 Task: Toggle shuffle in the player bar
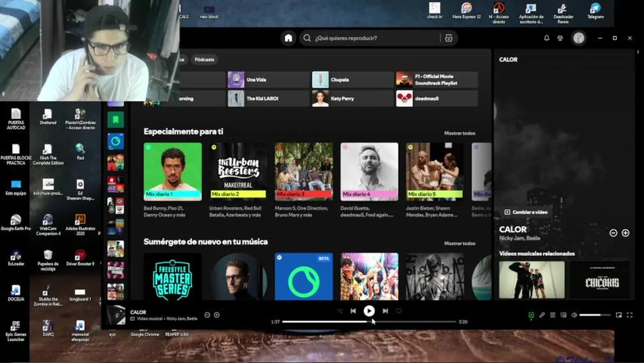(339, 311)
